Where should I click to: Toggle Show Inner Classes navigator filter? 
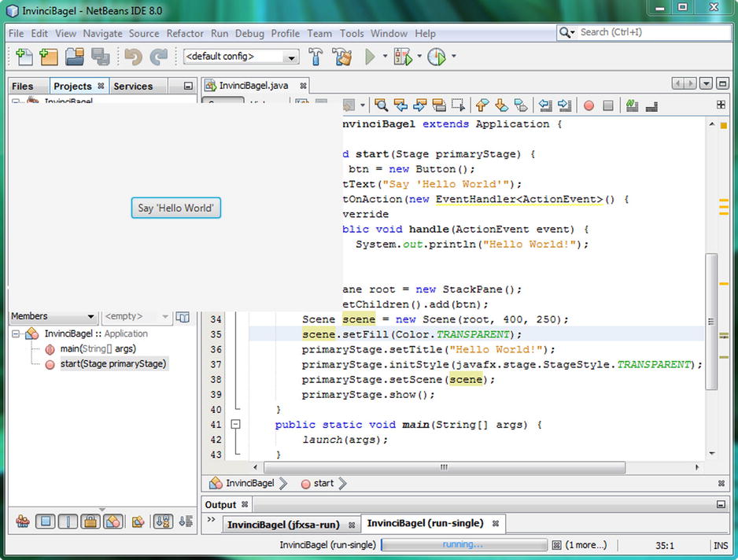pos(113,521)
